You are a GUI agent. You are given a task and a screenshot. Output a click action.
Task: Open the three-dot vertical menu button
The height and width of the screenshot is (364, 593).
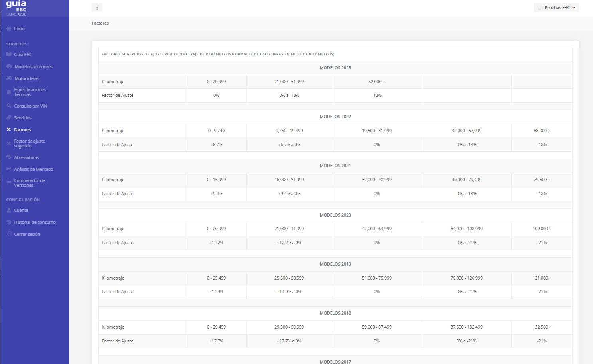[97, 8]
